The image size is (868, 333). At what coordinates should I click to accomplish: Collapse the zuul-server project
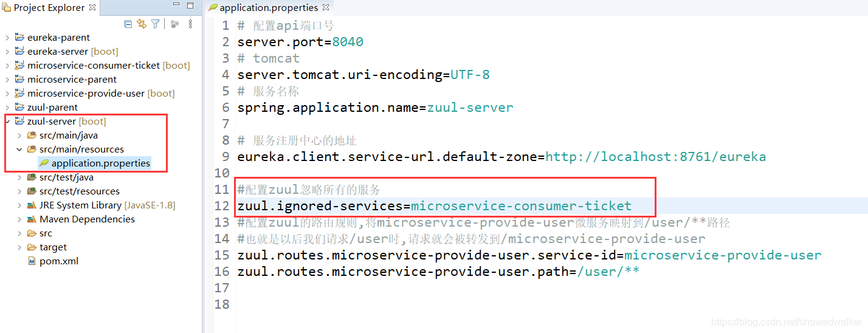pos(7,121)
